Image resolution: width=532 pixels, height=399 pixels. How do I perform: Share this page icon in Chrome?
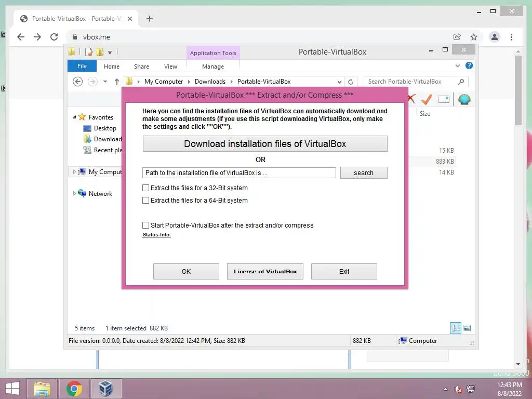(457, 37)
